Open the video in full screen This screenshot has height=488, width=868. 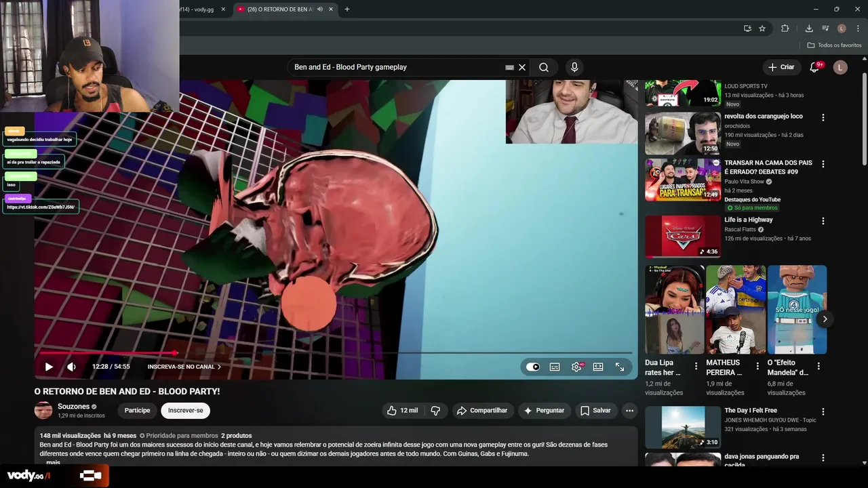(620, 367)
